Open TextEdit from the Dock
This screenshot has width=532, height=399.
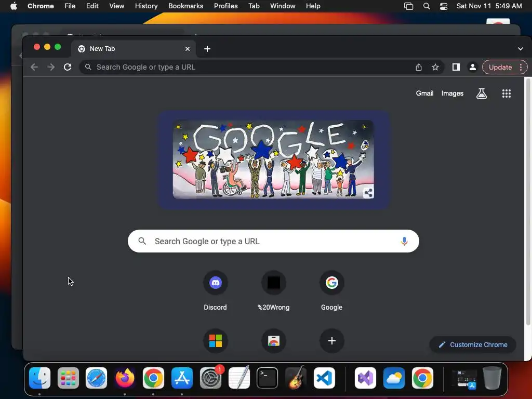pyautogui.click(x=239, y=378)
